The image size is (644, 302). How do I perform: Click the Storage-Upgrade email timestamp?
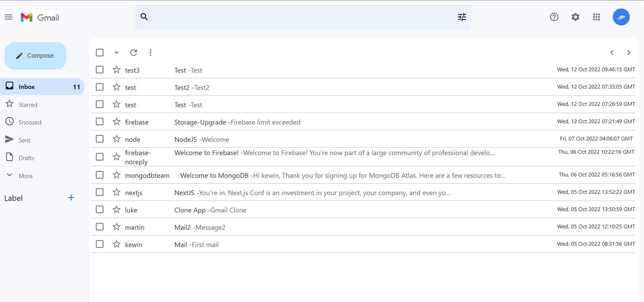(596, 121)
